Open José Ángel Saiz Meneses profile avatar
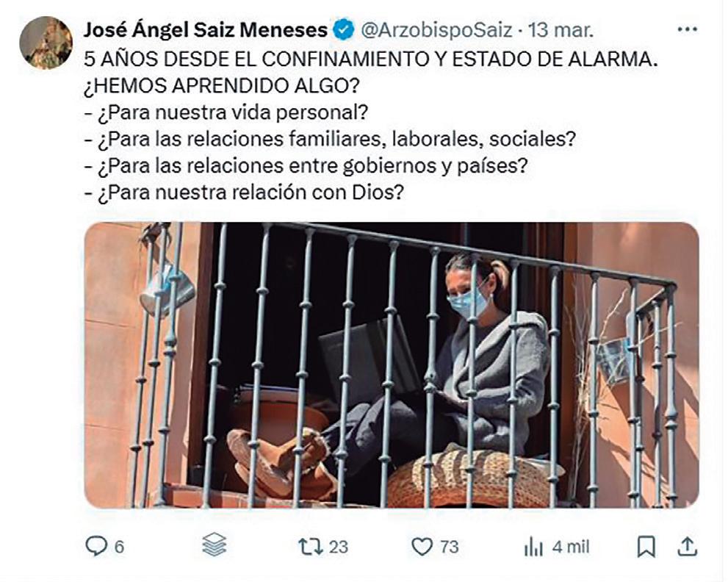 coord(46,43)
